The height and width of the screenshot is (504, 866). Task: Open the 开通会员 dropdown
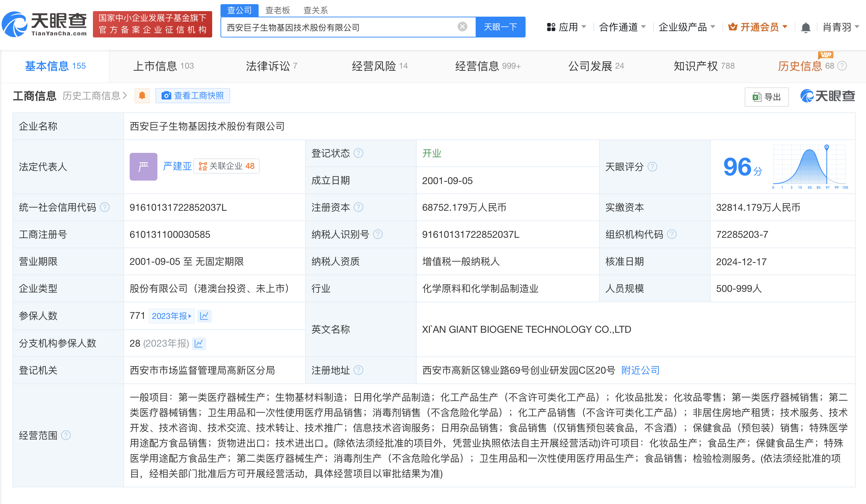coord(758,27)
